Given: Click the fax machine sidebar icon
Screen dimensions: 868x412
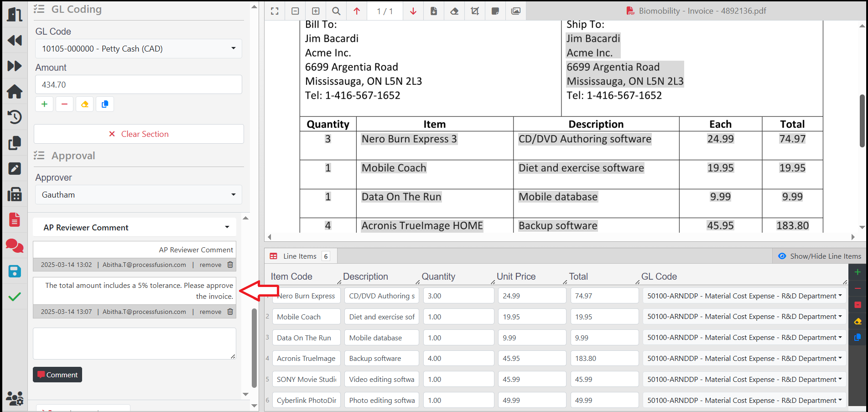Looking at the screenshot, I should pos(15,194).
